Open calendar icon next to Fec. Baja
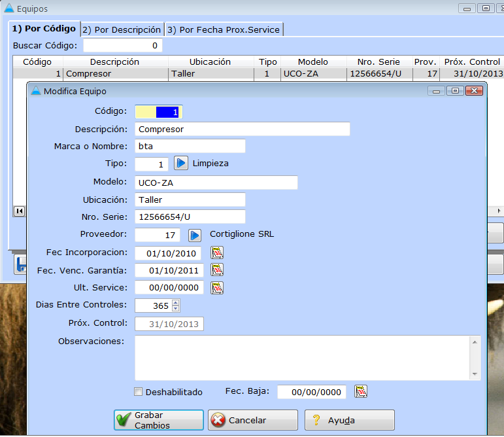This screenshot has height=437, width=504. pos(361,392)
